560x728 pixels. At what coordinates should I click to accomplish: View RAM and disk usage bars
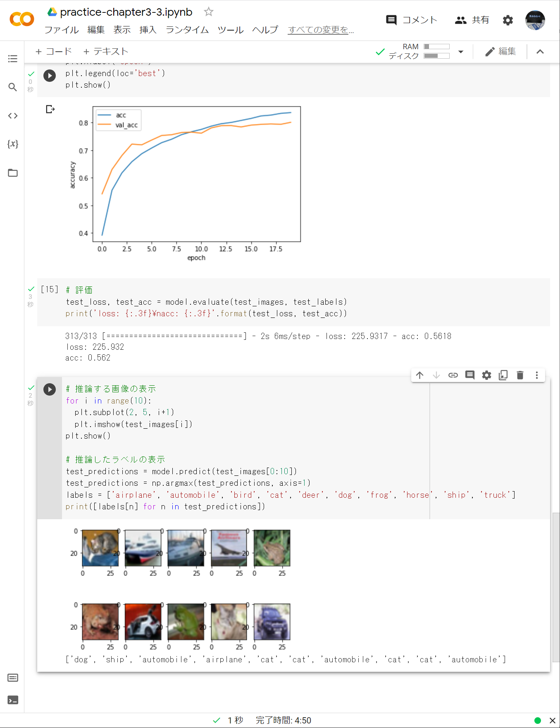(x=436, y=51)
